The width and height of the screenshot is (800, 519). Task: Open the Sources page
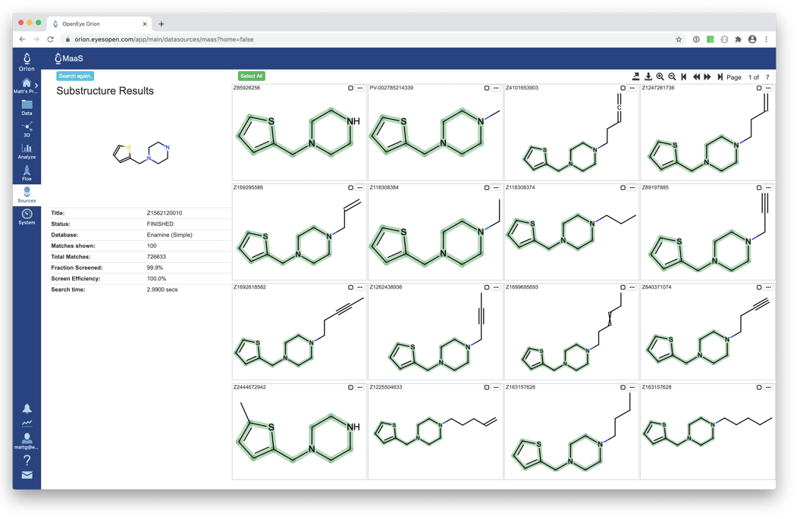click(27, 195)
